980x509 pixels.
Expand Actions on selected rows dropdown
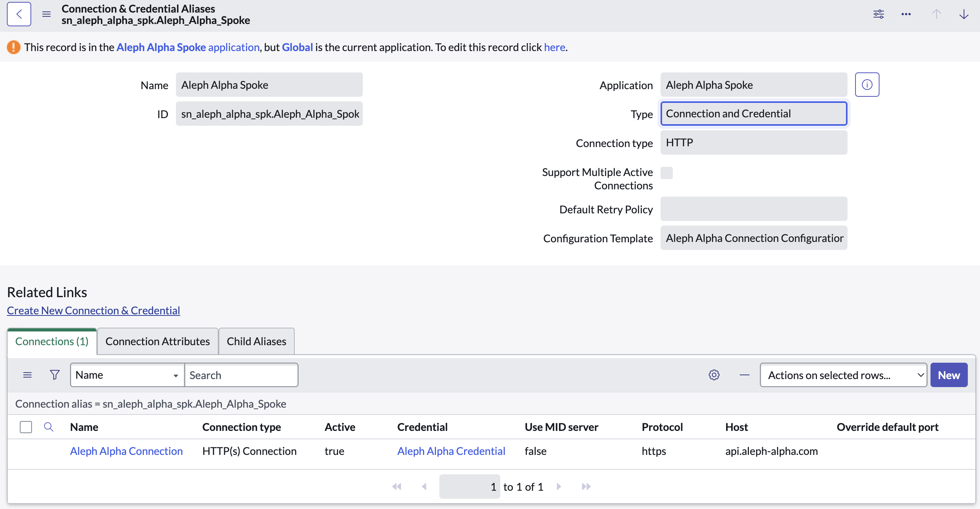click(x=843, y=375)
